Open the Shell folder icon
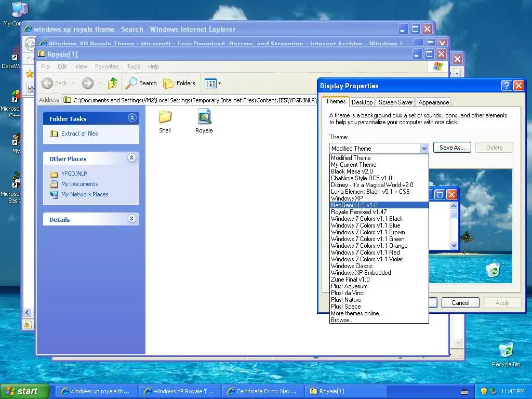Image resolution: width=532 pixels, height=399 pixels. click(165, 122)
